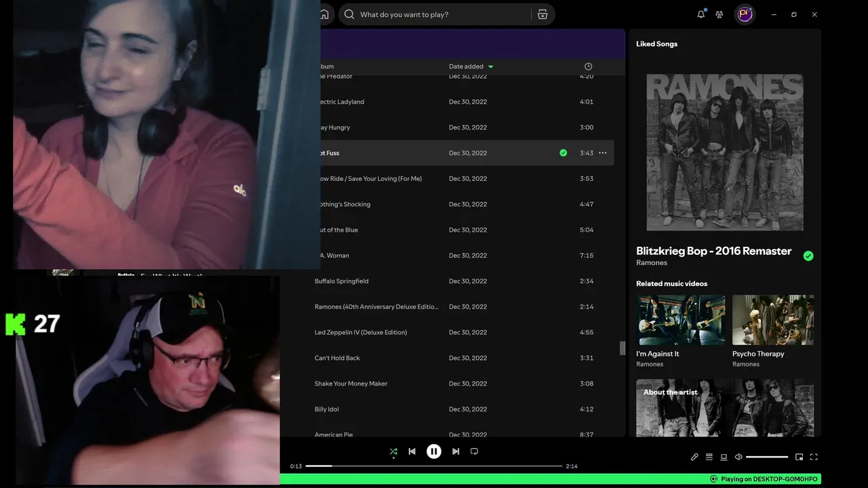Image resolution: width=868 pixels, height=488 pixels.
Task: Click the search magnifier icon
Action: click(x=349, y=14)
